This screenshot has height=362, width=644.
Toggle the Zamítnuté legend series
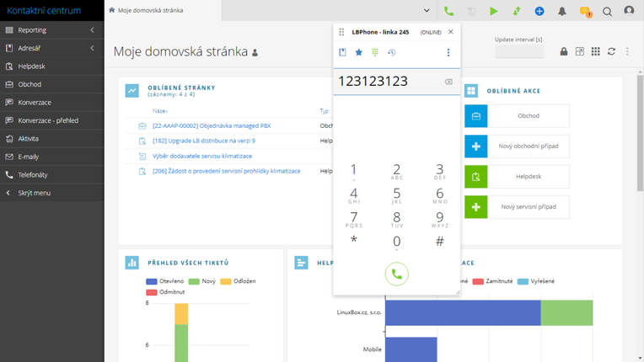(x=491, y=281)
